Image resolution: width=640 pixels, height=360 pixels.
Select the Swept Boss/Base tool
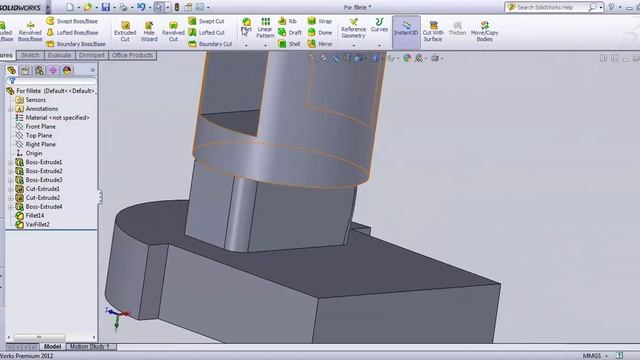[72, 21]
